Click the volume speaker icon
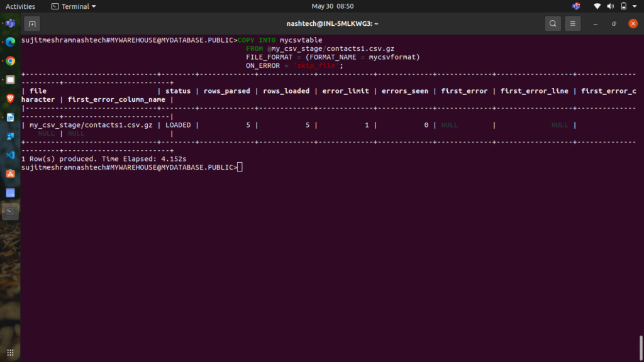This screenshot has width=644, height=362. [x=610, y=6]
